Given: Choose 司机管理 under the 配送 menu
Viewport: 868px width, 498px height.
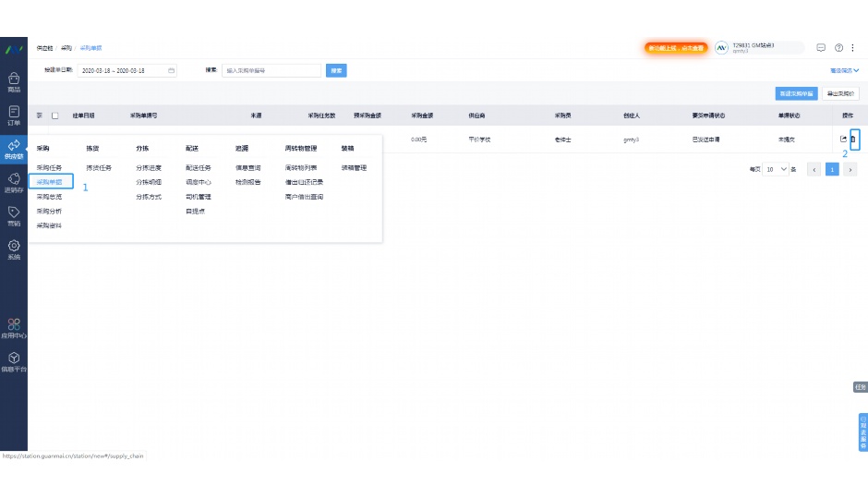Looking at the screenshot, I should click(198, 197).
